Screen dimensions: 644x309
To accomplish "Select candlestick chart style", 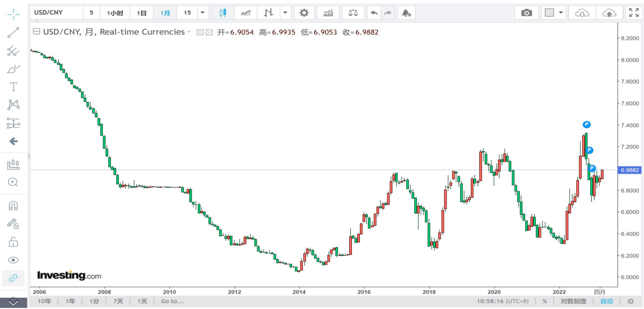I will click(223, 13).
